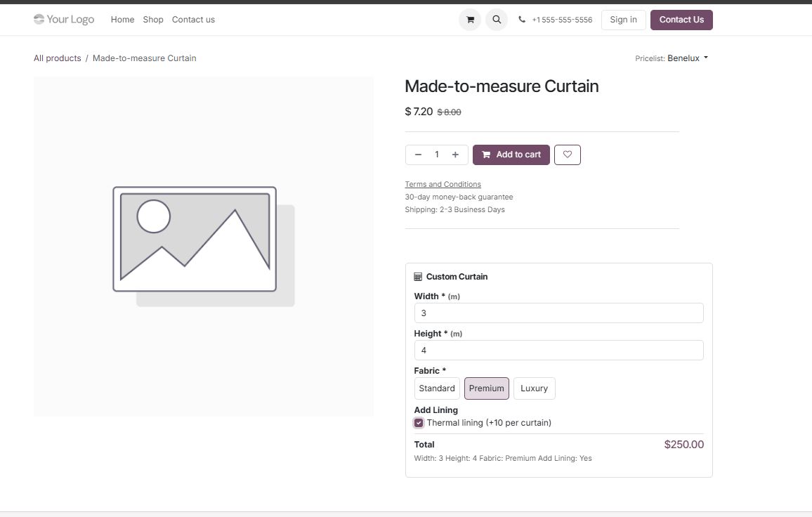Click the $250.00 total value
The height and width of the screenshot is (517, 812).
[x=684, y=445]
